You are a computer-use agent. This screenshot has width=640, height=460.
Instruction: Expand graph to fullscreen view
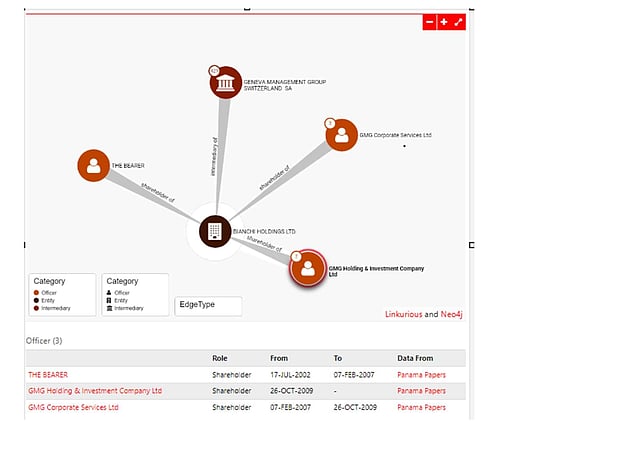tap(458, 22)
